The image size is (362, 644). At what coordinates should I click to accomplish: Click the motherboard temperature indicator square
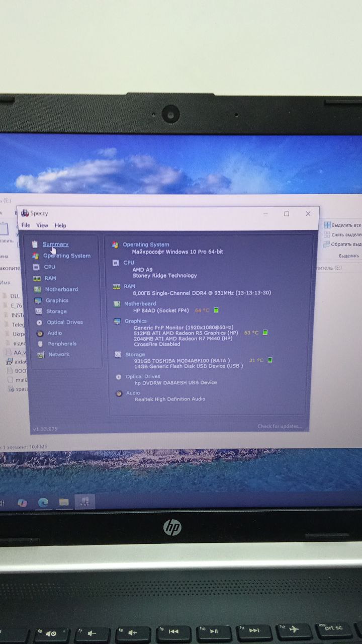click(216, 310)
